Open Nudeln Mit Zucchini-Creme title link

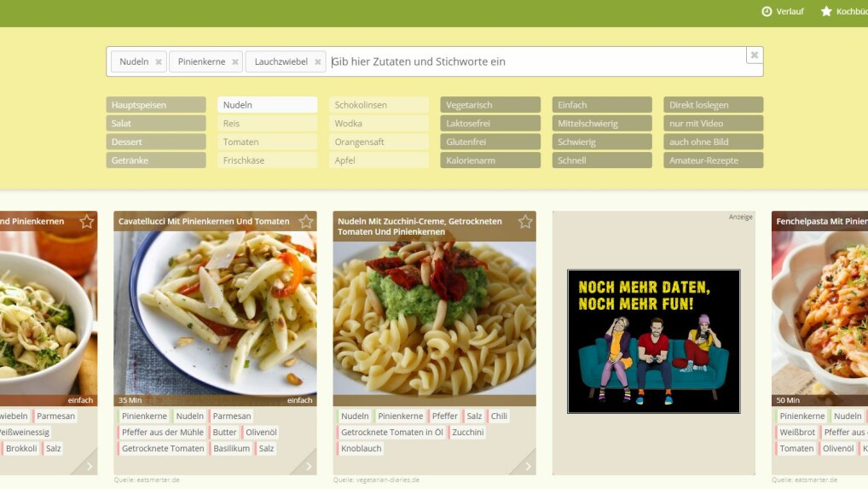tap(420, 226)
